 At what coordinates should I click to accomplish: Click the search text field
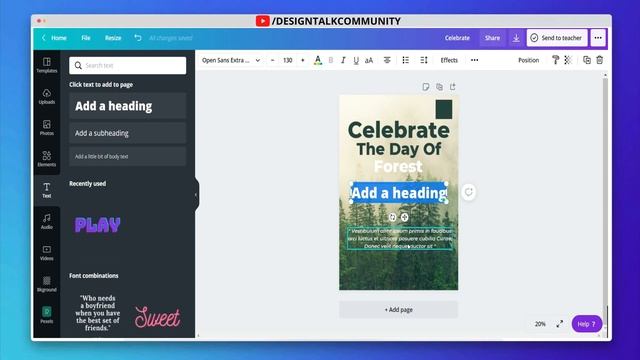[x=128, y=65]
